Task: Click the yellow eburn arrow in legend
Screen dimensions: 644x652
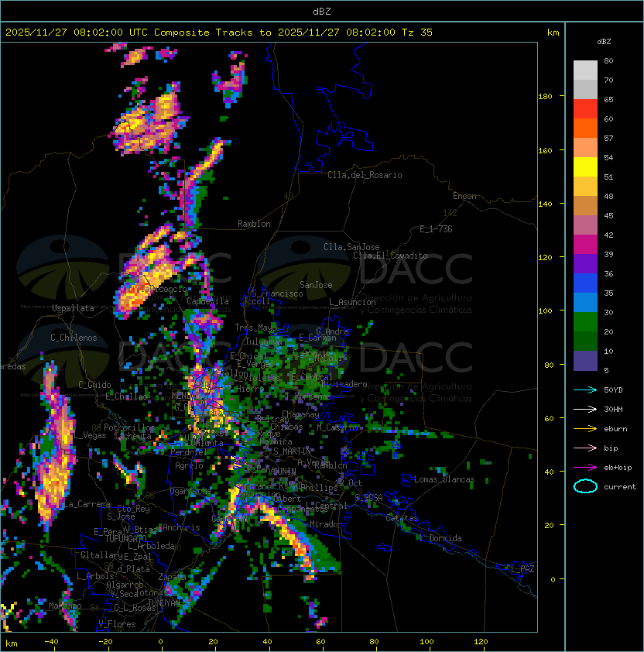Action: pyautogui.click(x=585, y=429)
